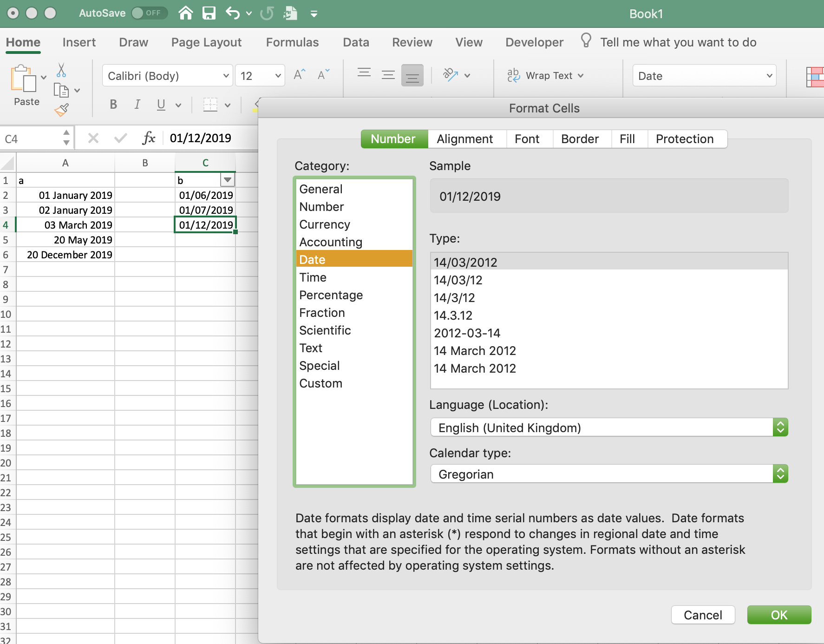Select column C header
Screen dimensions: 824x644
click(x=205, y=163)
